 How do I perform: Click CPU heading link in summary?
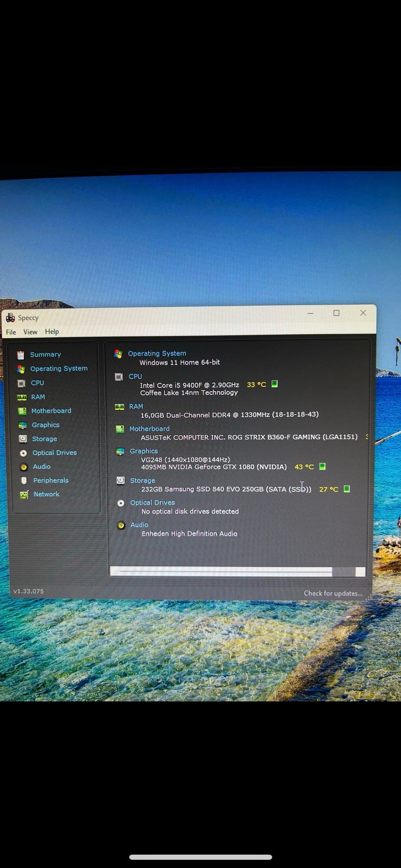(x=135, y=376)
